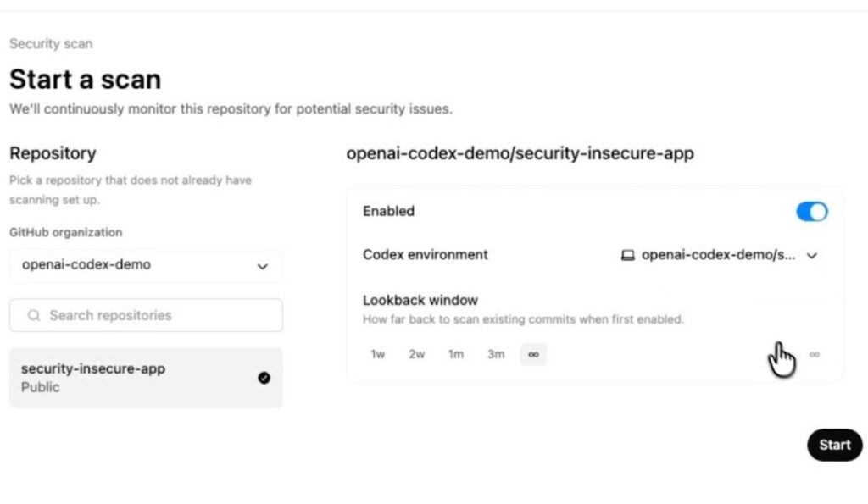868x504 pixels.
Task: Click the openai-codex-demo/security-insecure-app heading
Action: [x=520, y=153]
